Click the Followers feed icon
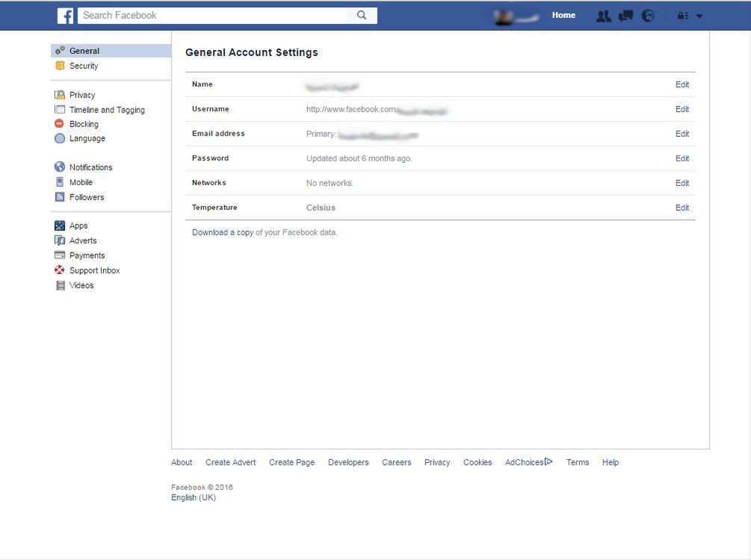The image size is (751, 560). [59, 196]
